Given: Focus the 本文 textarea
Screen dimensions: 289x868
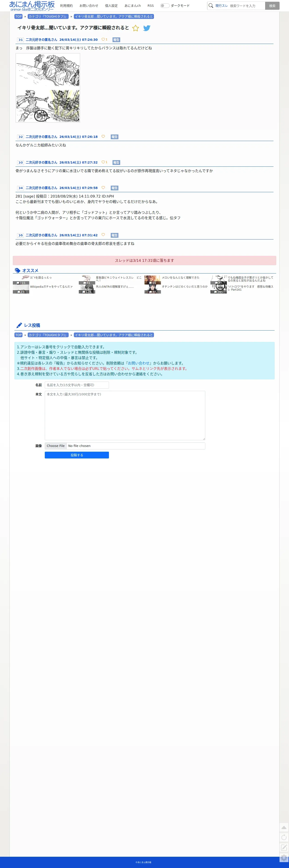Looking at the screenshot, I should [x=125, y=415].
